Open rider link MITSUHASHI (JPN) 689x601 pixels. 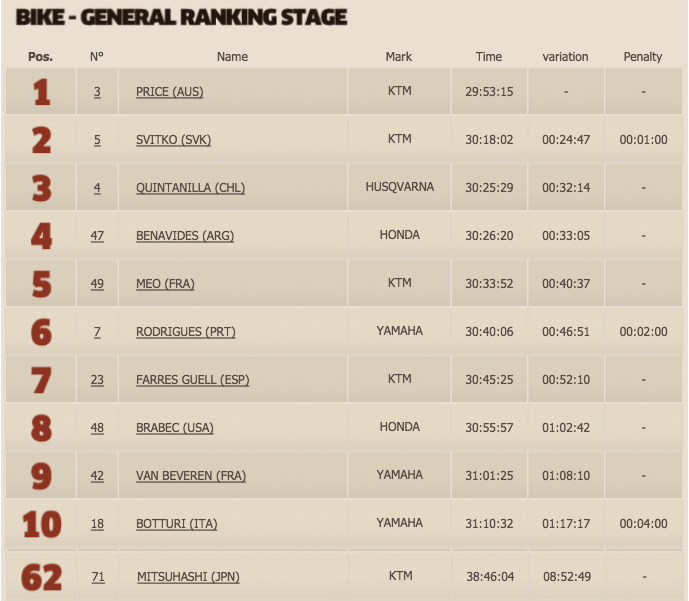pyautogui.click(x=189, y=576)
